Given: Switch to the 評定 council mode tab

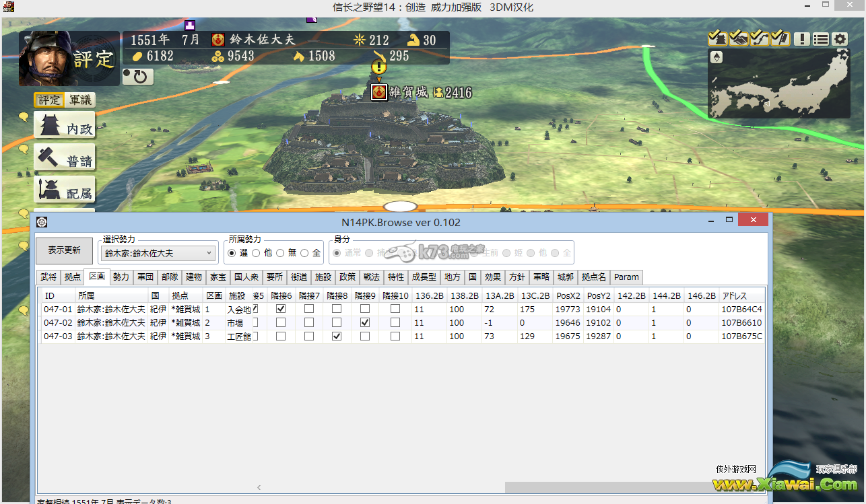Looking at the screenshot, I should (x=49, y=100).
